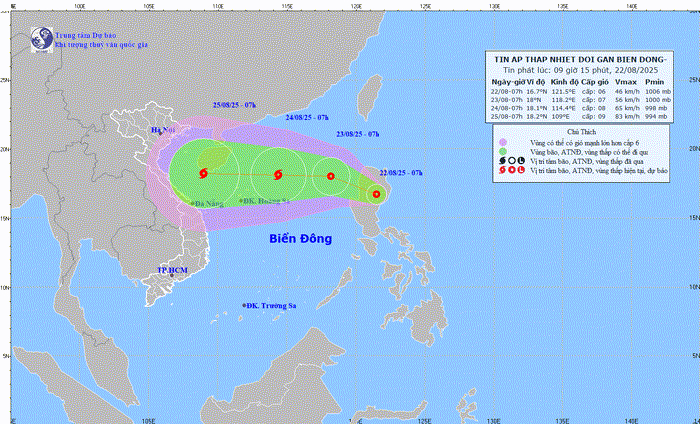Image resolution: width=700 pixels, height=424 pixels.
Task: Click the 'Vmax' column header
Action: tap(626, 82)
